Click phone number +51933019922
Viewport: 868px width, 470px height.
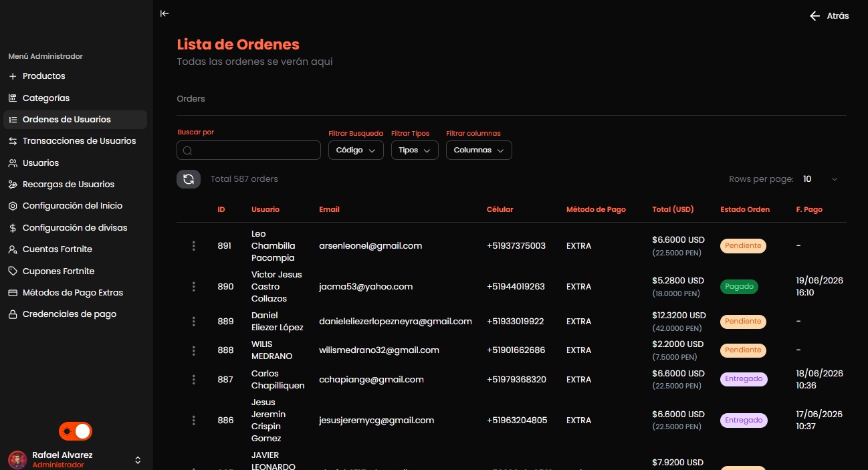coord(516,322)
